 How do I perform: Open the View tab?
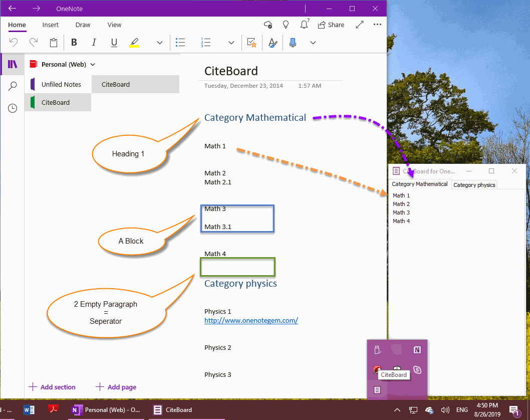114,25
